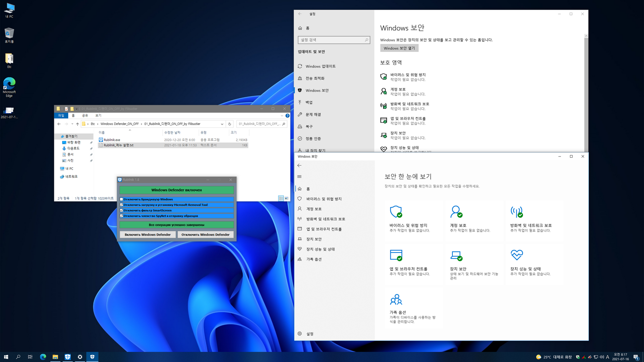Open the firewall and network protection tile (방화벽 및 네트워크 보호)
This screenshot has height=362, width=644.
coord(534,221)
